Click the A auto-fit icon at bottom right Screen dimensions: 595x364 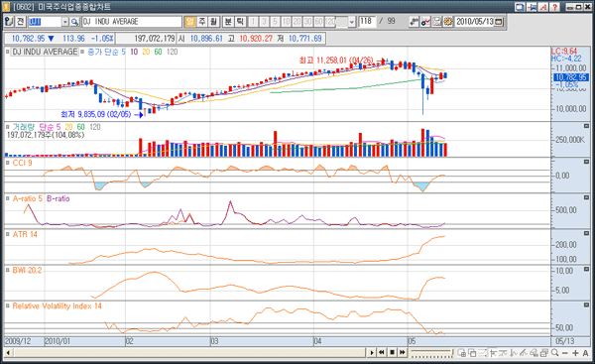point(585,353)
